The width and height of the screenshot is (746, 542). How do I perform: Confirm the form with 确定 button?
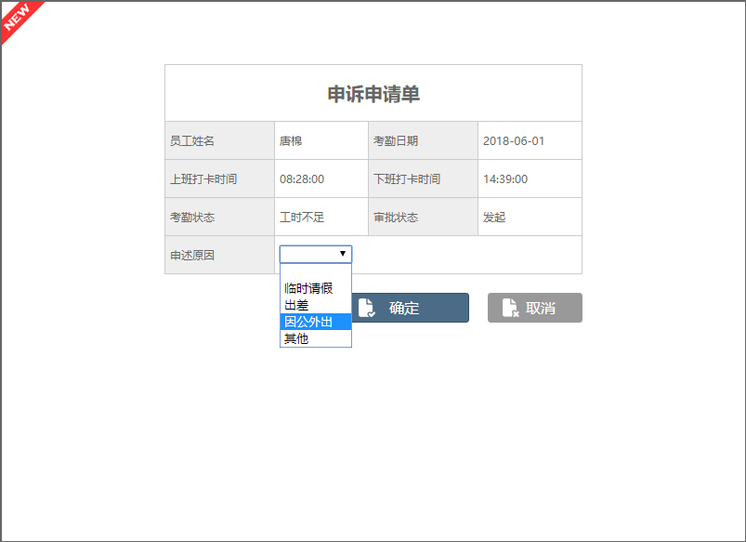coord(410,308)
